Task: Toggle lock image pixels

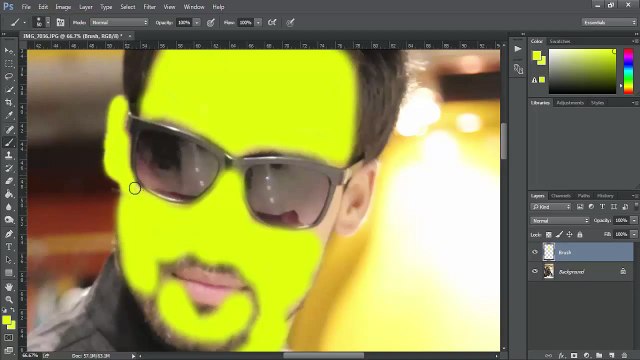Action: click(x=559, y=234)
